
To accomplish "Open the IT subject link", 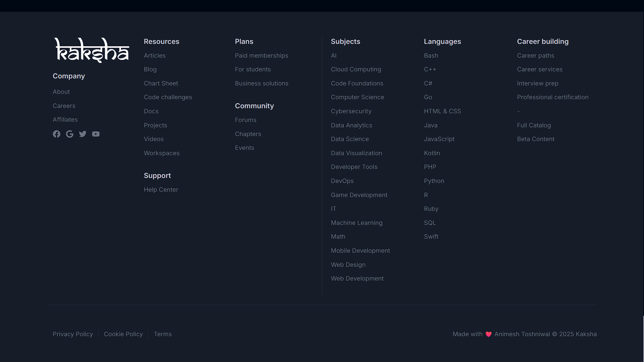I will [334, 209].
